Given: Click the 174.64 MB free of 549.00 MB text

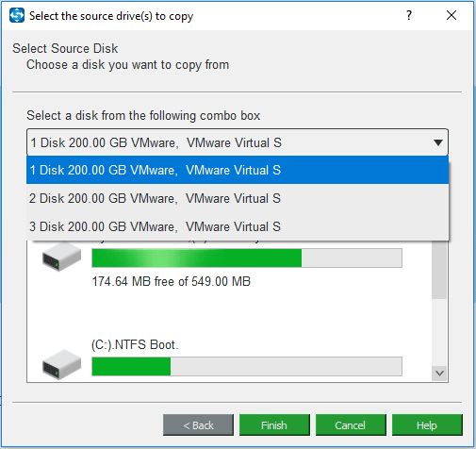Looking at the screenshot, I should (172, 281).
